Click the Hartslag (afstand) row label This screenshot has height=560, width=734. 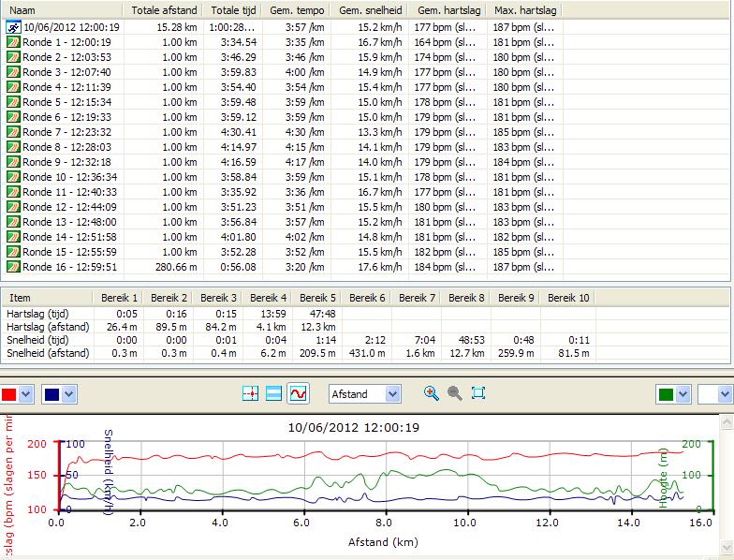48,327
